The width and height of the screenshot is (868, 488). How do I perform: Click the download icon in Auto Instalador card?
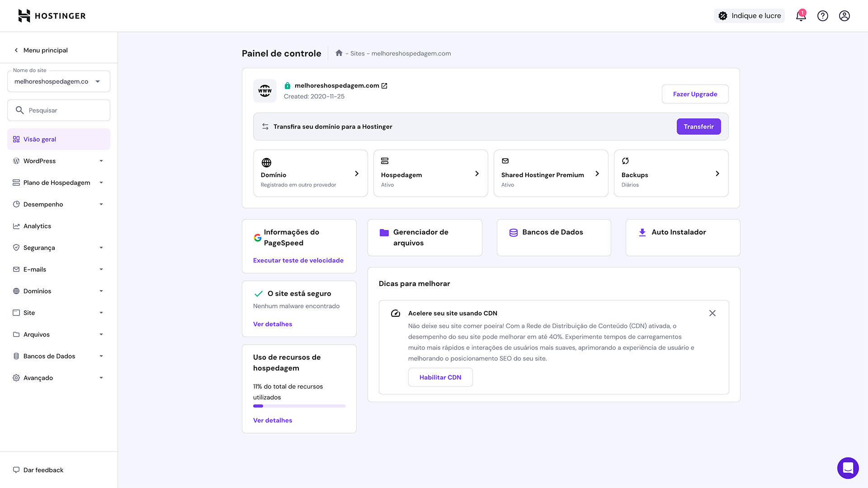pos(642,233)
